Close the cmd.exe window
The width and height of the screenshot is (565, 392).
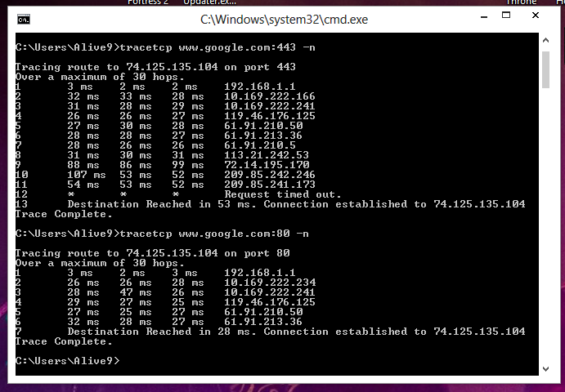point(536,16)
